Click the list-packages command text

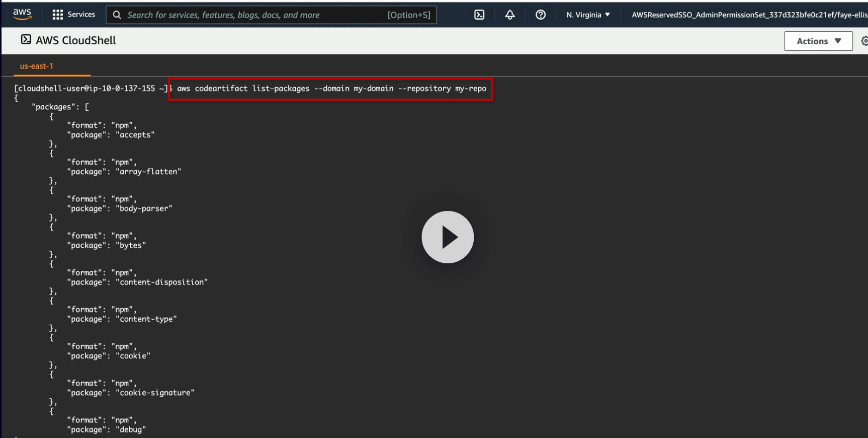[x=331, y=89]
